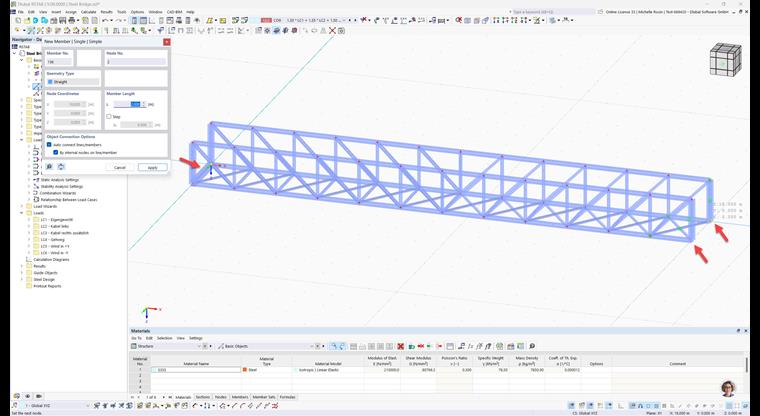The width and height of the screenshot is (760, 416).
Task: Click the S355 material name cell
Action: (x=196, y=369)
